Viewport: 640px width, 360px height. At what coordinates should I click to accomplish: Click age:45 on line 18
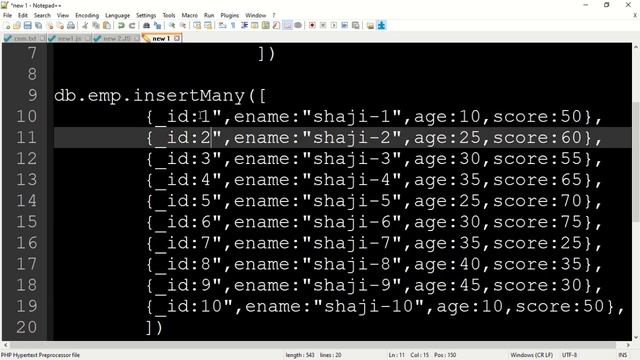[x=447, y=285]
